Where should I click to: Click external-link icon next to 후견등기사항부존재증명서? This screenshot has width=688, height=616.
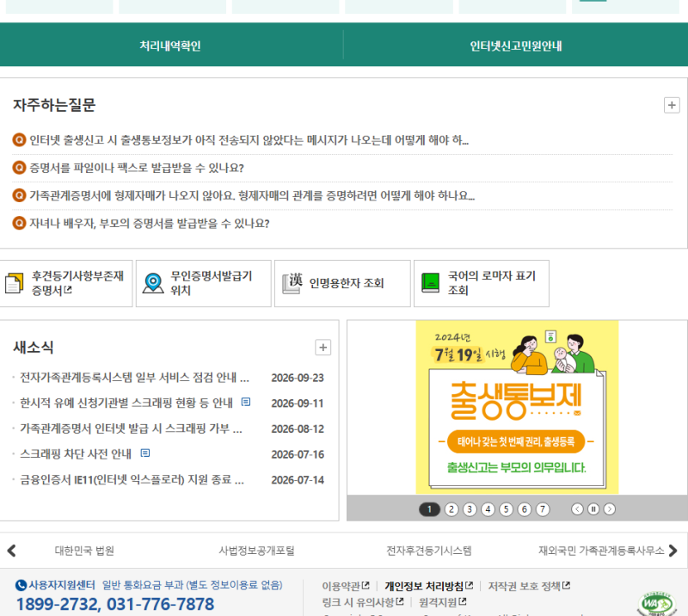tap(68, 290)
